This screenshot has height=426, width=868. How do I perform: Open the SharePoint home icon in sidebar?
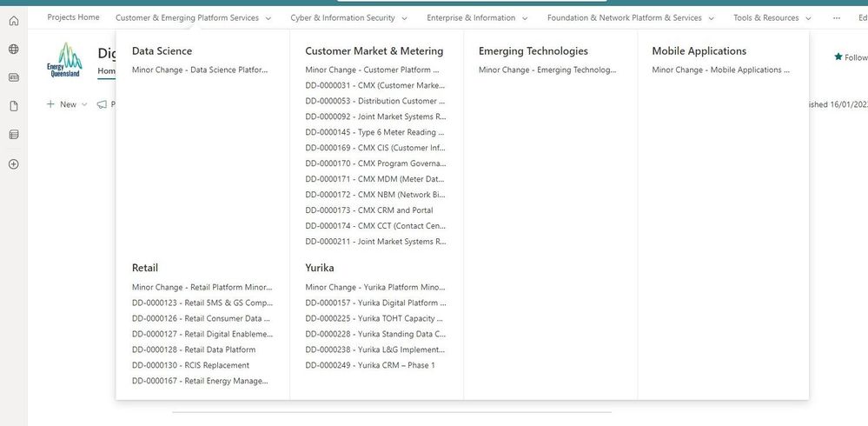[14, 21]
